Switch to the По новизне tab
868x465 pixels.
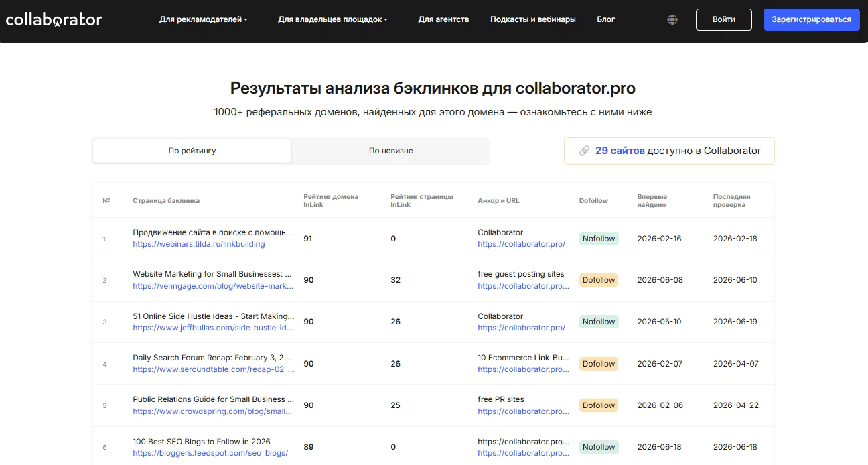coord(390,151)
